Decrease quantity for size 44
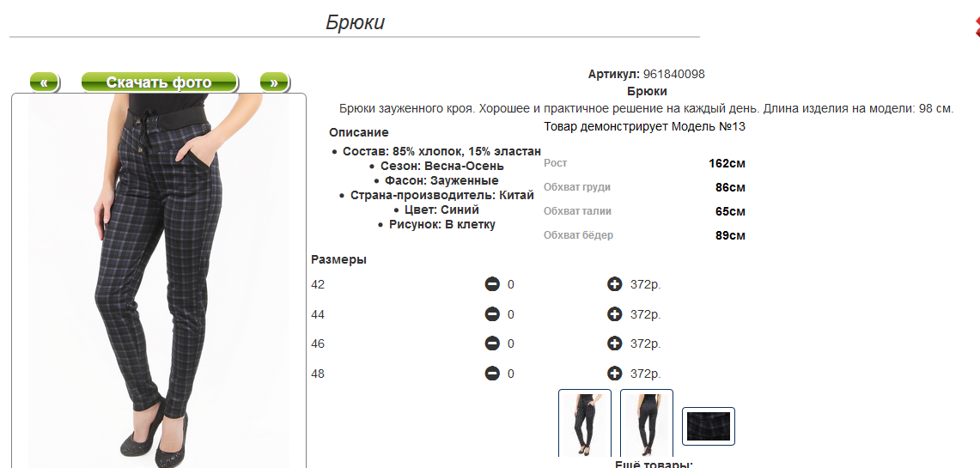The width and height of the screenshot is (980, 468). [492, 314]
